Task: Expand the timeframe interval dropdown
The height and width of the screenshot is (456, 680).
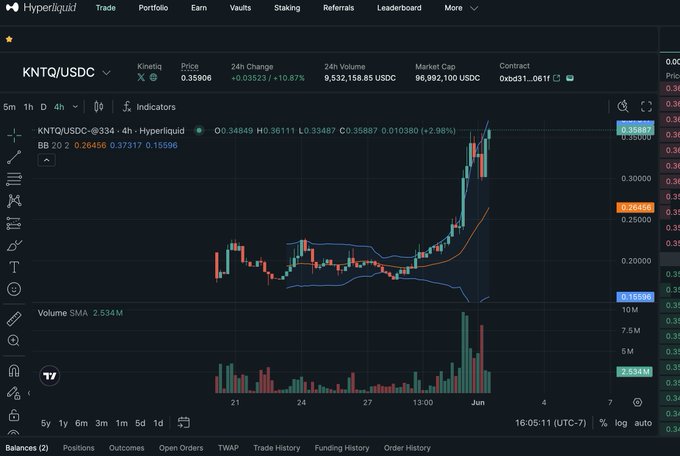Action: click(x=75, y=107)
